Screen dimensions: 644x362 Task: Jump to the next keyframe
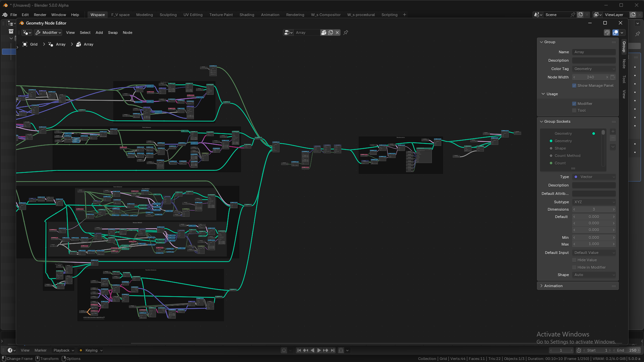[x=326, y=350]
